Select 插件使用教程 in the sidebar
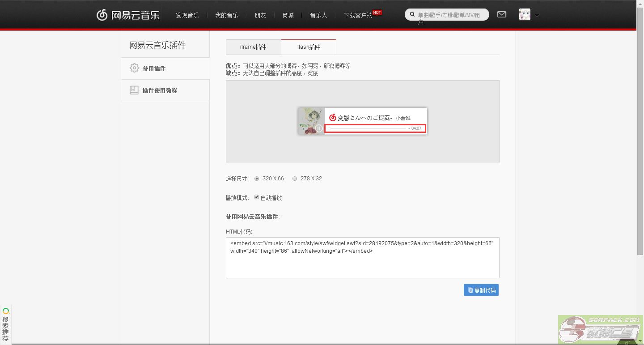Image resolution: width=644 pixels, height=345 pixels. 165,90
